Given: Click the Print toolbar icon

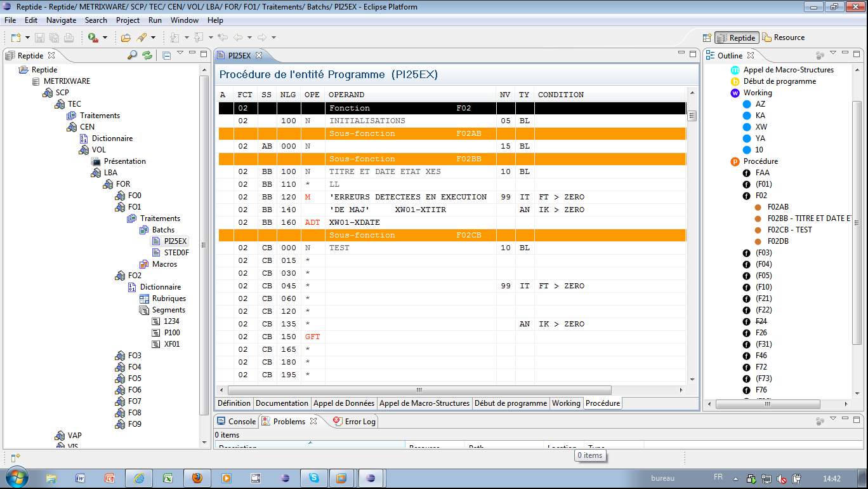Looking at the screenshot, I should [x=69, y=37].
